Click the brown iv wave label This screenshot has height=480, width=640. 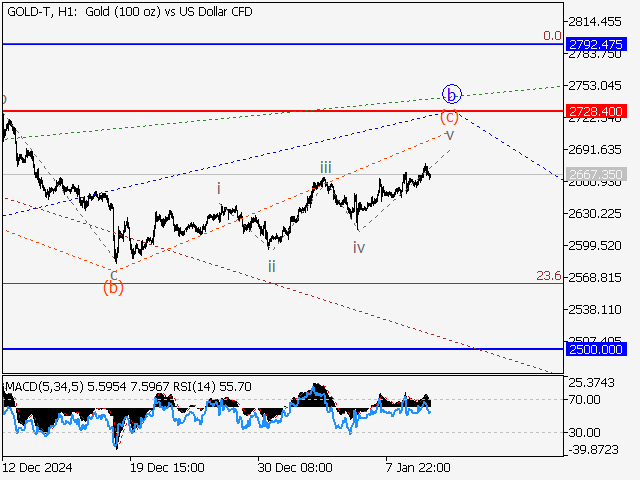click(358, 246)
